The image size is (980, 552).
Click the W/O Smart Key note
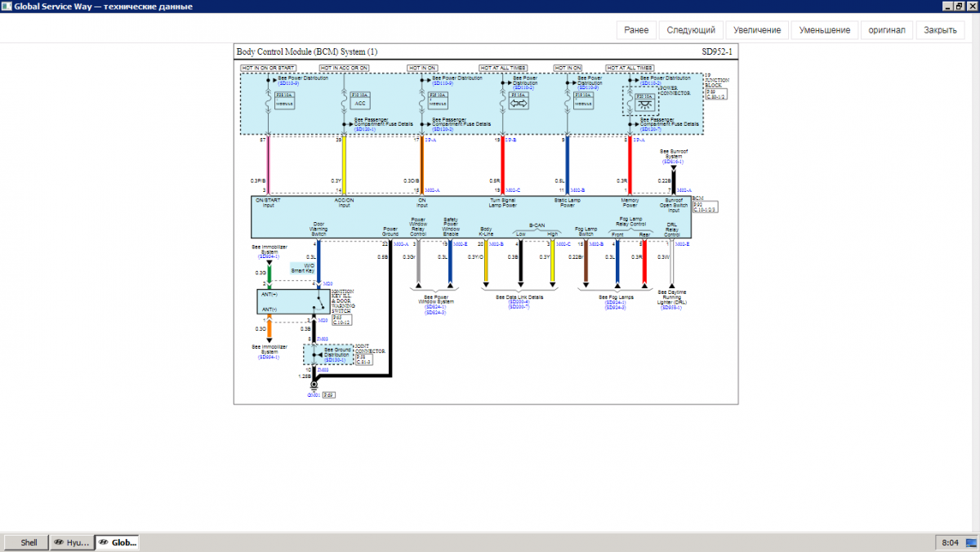click(302, 268)
